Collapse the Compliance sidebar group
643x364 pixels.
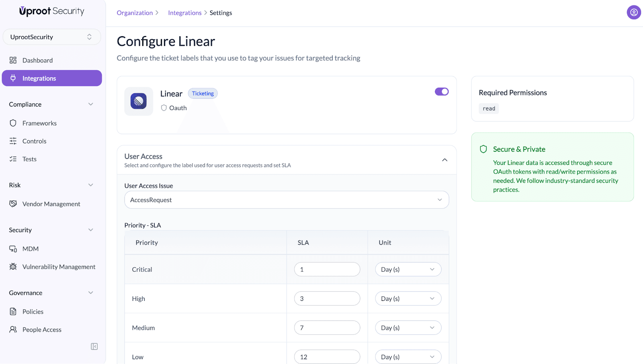tap(90, 104)
